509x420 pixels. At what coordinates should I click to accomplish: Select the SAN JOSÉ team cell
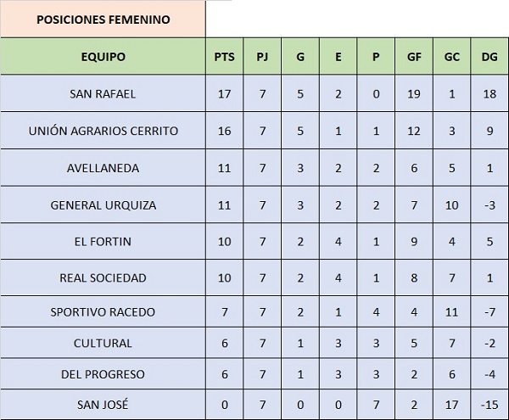(103, 405)
